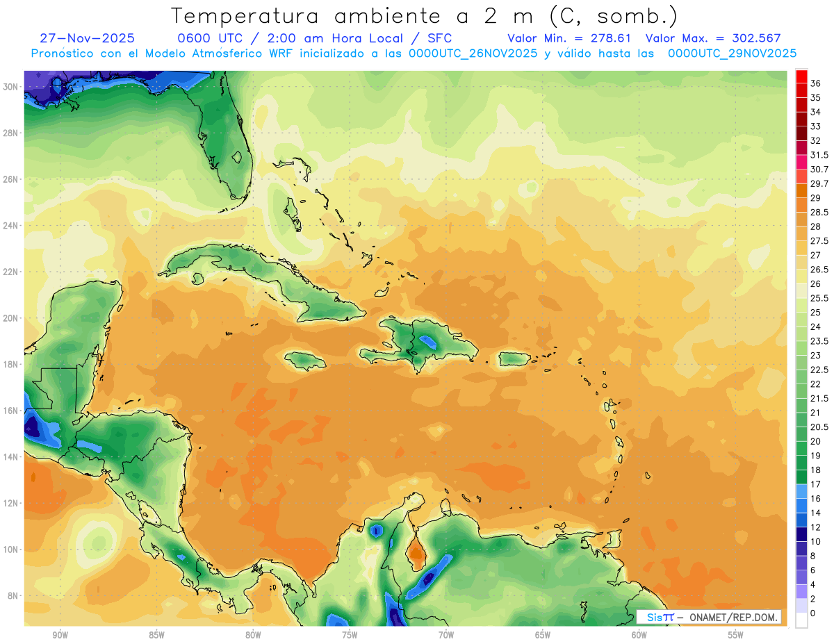This screenshot has height=644, width=834.
Task: Click the legend value '21.5'
Action: click(x=819, y=399)
